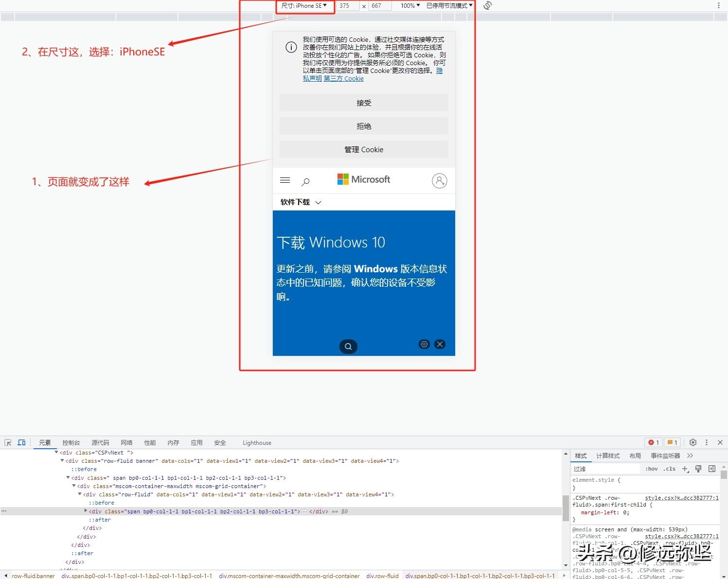Click the Microsoft logo
728x579 pixels.
tap(364, 179)
